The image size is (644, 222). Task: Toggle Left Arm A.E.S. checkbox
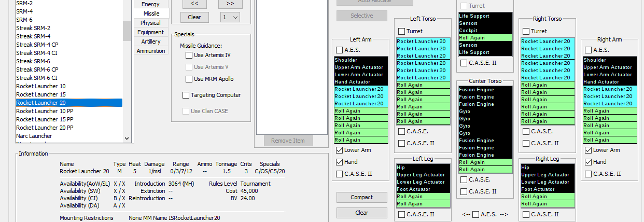pos(340,50)
